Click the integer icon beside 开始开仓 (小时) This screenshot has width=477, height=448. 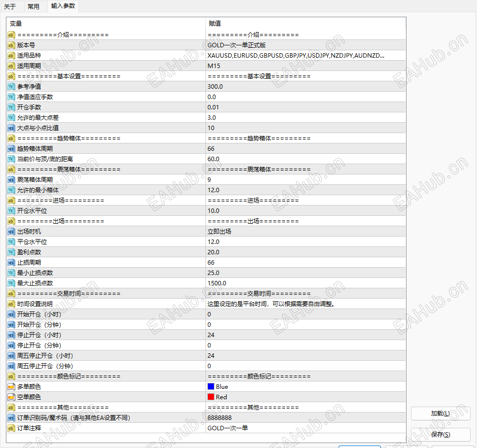[x=11, y=314]
